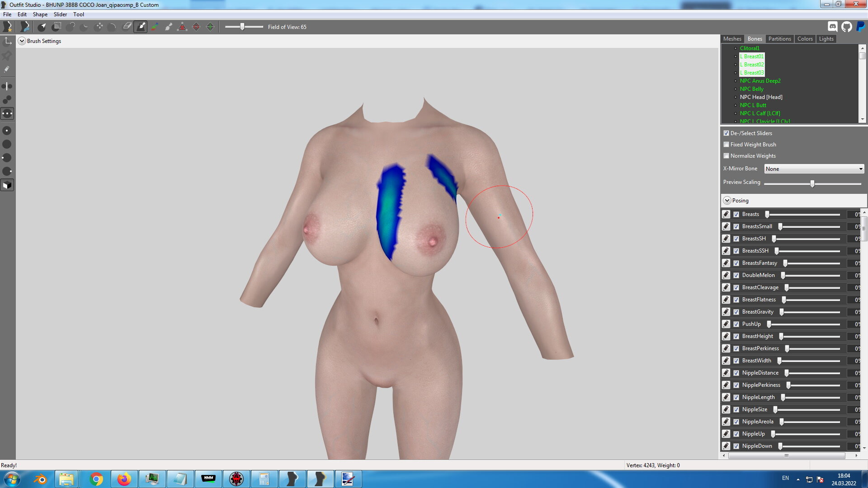Image resolution: width=868 pixels, height=488 pixels.
Task: Collapse the Posing section
Action: 727,201
